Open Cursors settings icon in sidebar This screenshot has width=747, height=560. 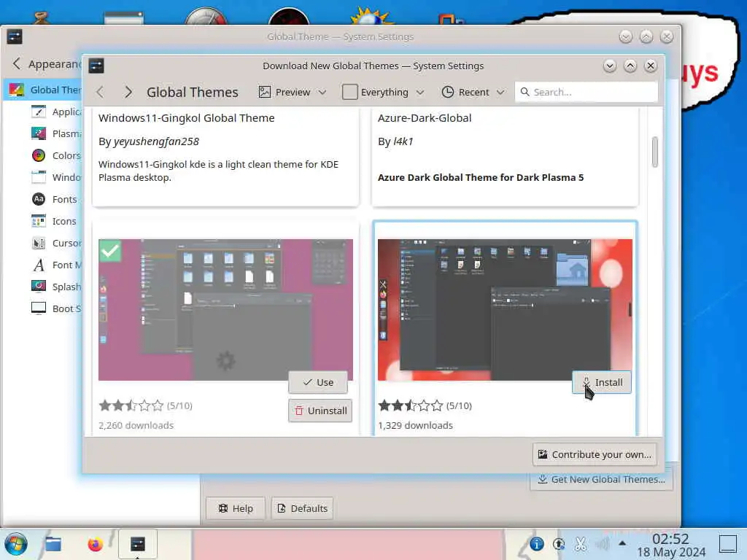pyautogui.click(x=39, y=243)
